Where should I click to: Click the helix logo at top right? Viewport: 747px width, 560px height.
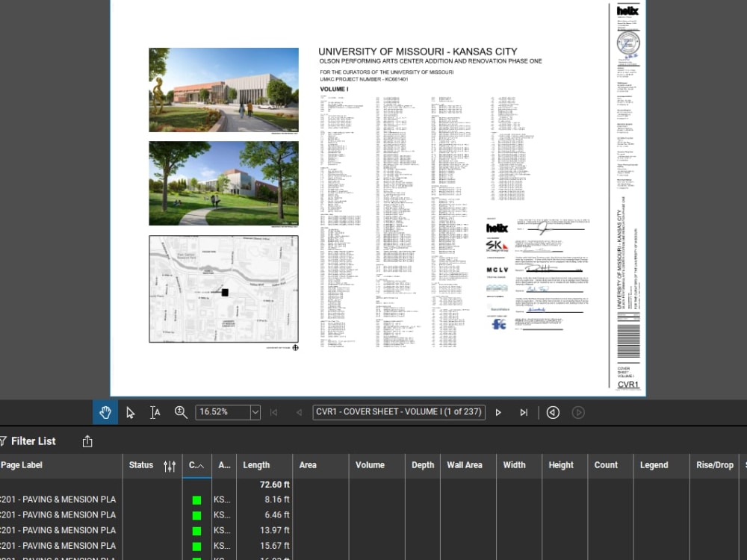coord(627,10)
